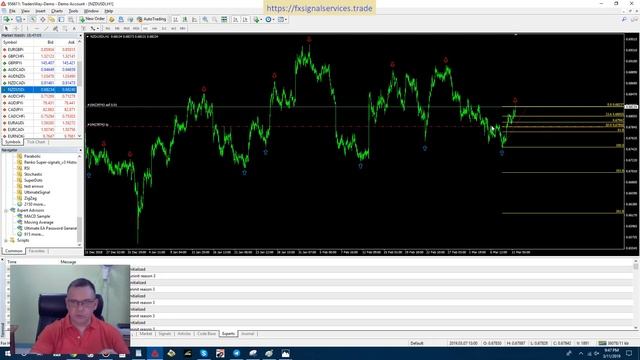
Task: Open the periods clock dropdown
Action: click(269, 19)
